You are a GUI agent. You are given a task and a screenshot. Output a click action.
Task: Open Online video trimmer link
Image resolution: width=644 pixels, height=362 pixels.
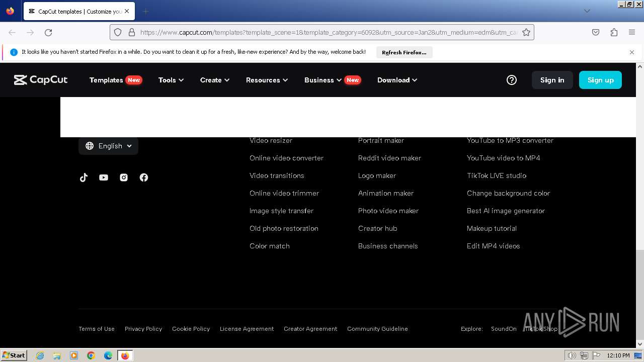(x=284, y=193)
